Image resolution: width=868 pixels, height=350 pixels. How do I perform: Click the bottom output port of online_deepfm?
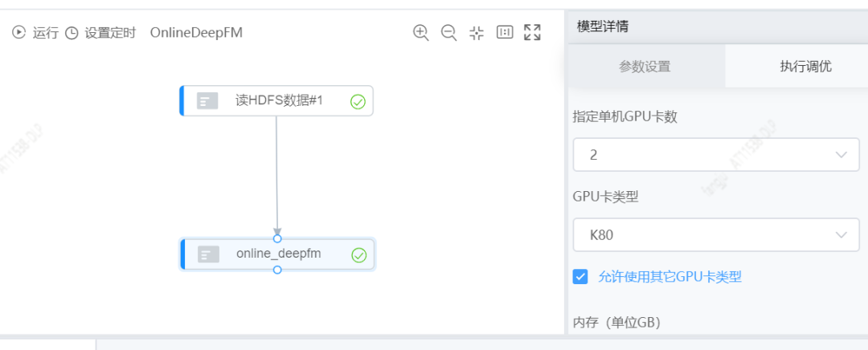point(277,270)
